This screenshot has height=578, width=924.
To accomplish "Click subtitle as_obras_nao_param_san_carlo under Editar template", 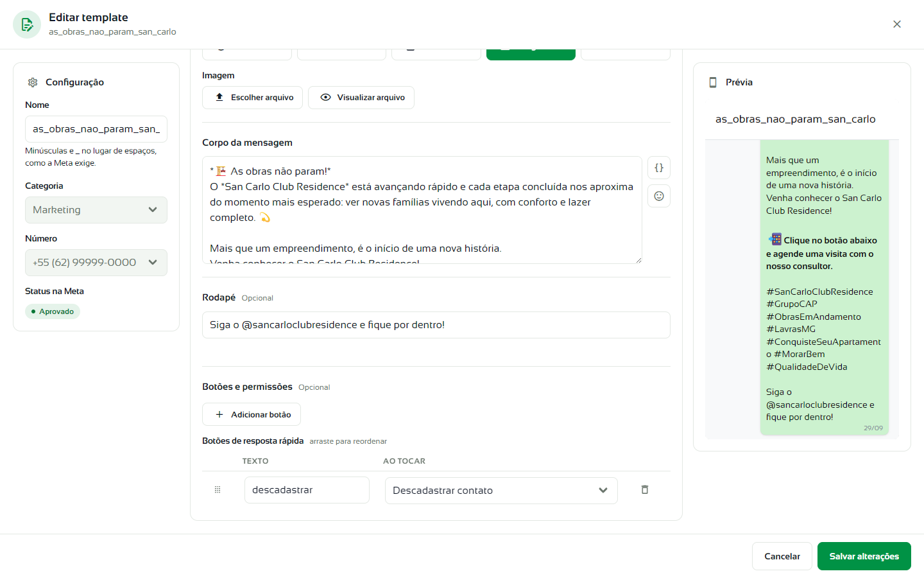I will coord(112,32).
